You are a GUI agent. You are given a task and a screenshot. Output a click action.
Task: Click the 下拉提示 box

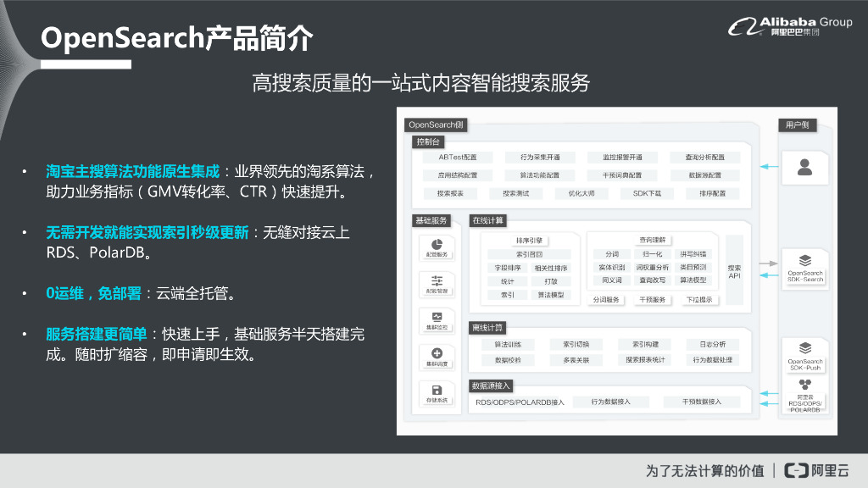699,300
